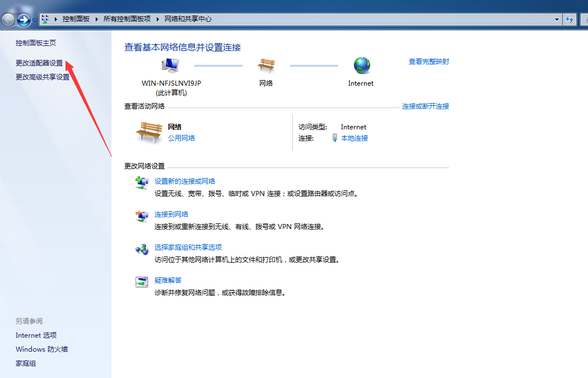
Task: Click the 网络 bench icon in the network map
Action: tap(266, 65)
